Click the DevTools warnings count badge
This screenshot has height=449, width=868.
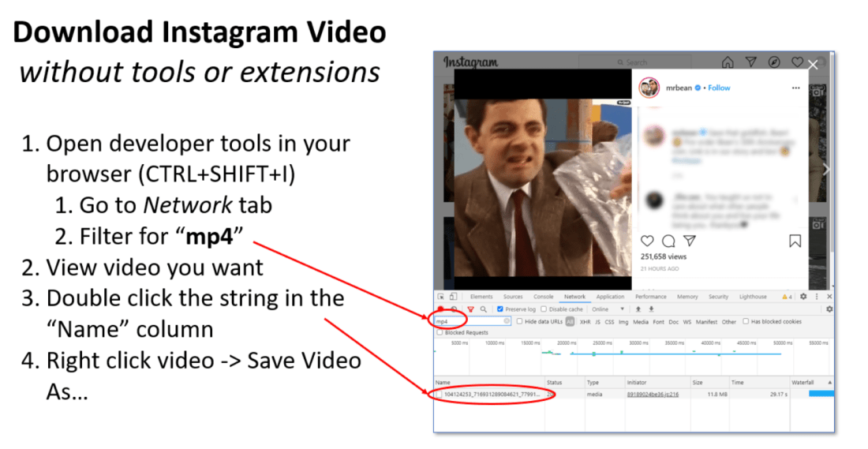pyautogui.click(x=787, y=297)
